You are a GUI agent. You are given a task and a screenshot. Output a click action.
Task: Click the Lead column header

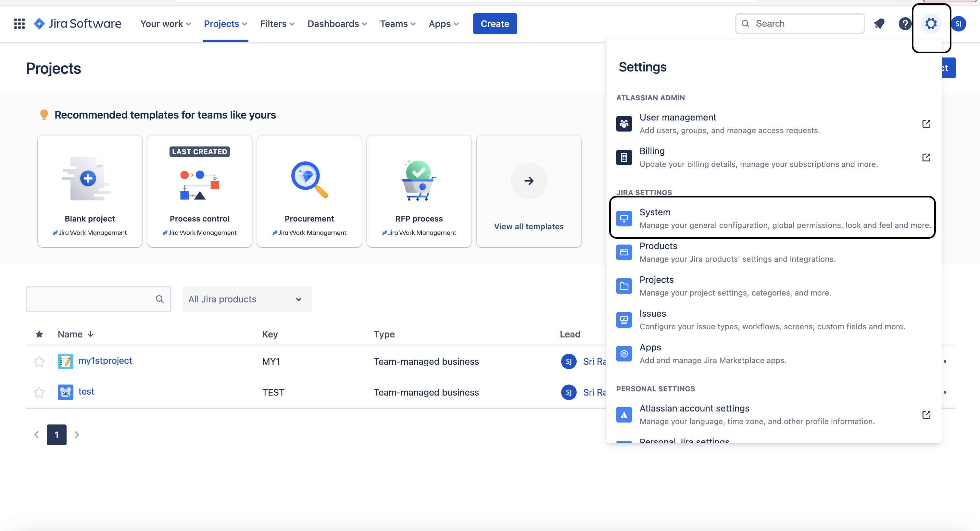tap(570, 334)
